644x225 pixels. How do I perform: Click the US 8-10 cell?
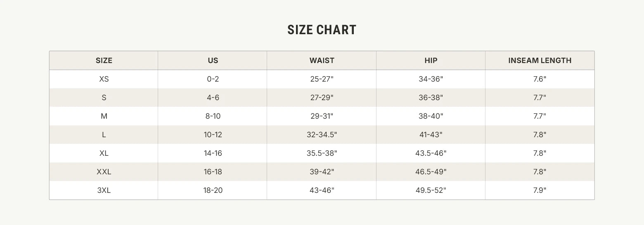(x=213, y=116)
